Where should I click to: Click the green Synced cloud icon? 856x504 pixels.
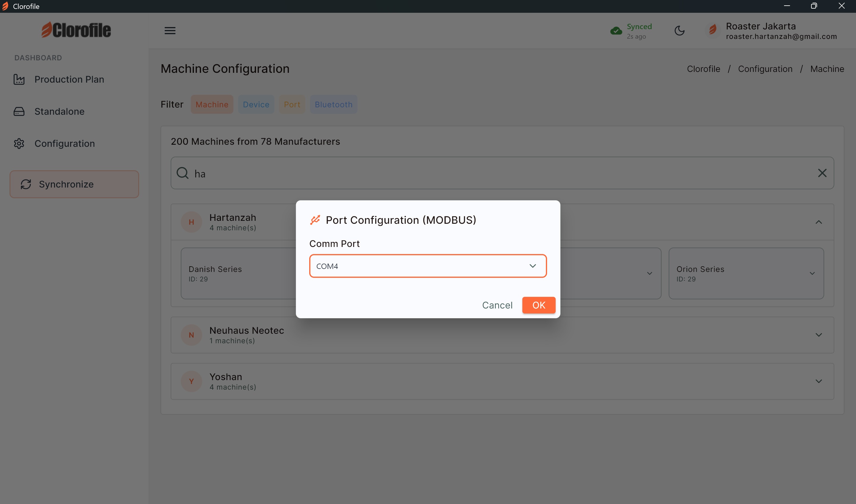(616, 31)
